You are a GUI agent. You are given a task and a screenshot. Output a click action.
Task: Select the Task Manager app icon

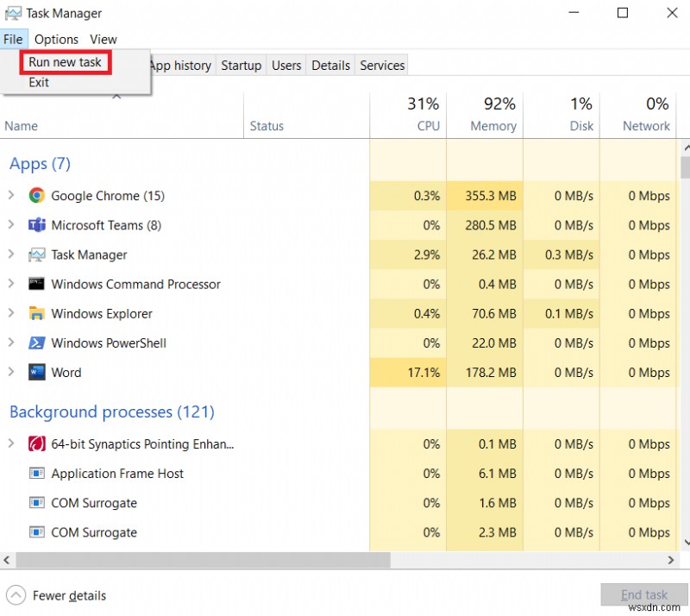pos(37,255)
